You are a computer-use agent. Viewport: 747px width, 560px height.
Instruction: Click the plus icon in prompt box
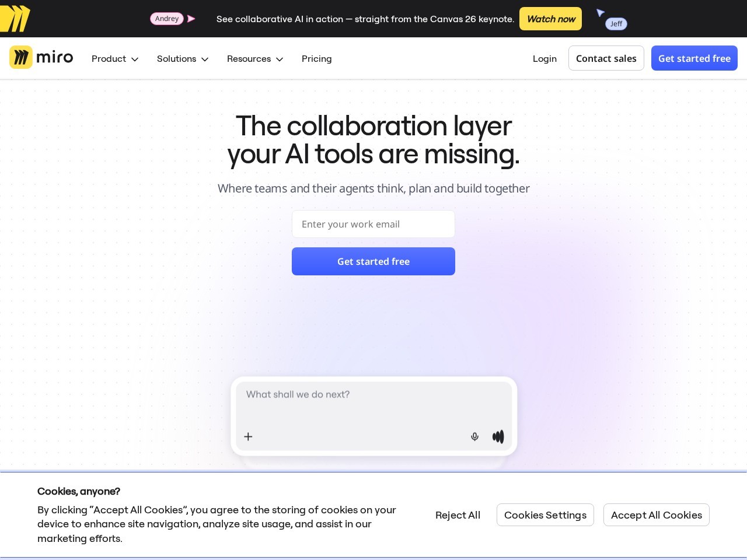click(248, 436)
